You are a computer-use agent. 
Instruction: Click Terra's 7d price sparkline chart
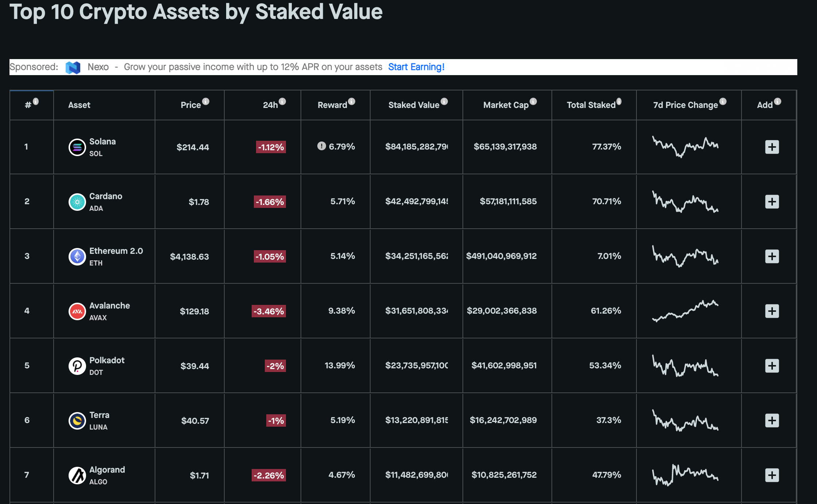(x=685, y=420)
